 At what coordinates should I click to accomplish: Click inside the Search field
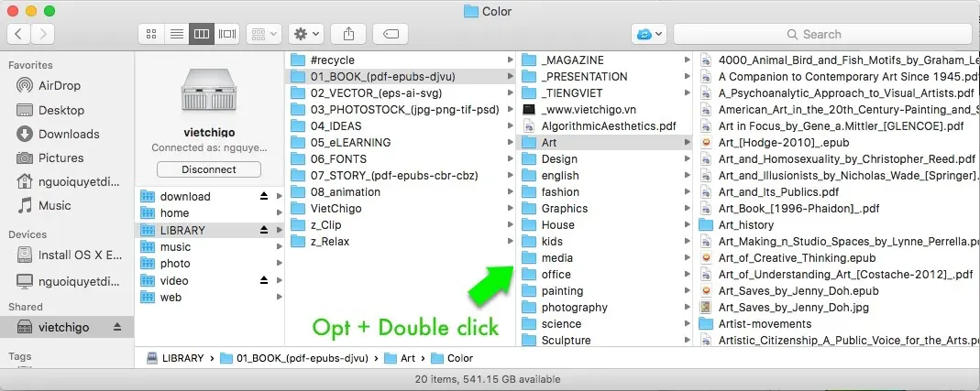820,34
